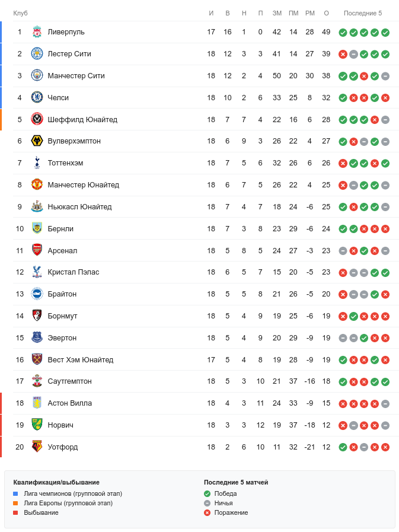This screenshot has width=399, height=532.
Task: Click the Manchester City crest icon
Action: click(x=37, y=76)
